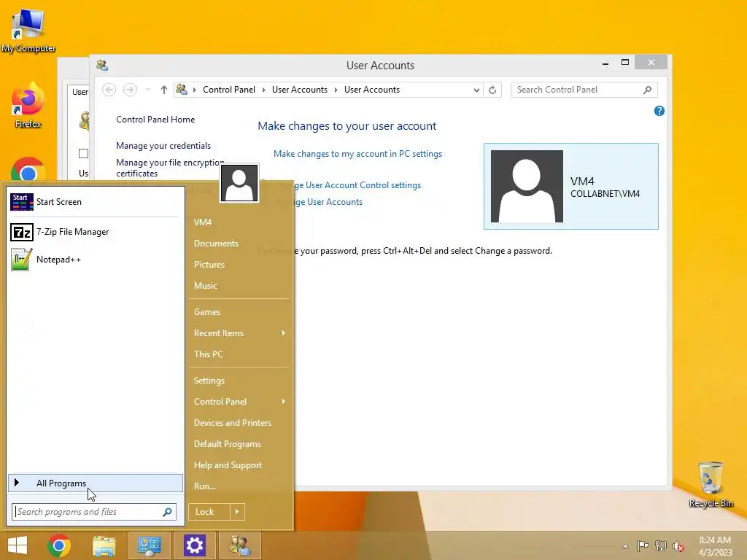Click the Start menu user picture
The height and width of the screenshot is (560, 747).
click(239, 183)
